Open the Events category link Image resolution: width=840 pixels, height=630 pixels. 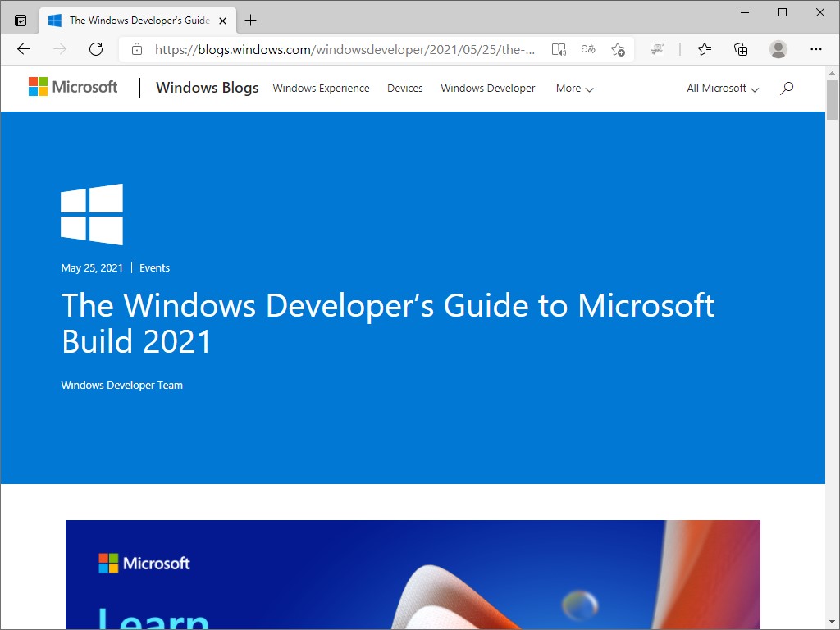(x=154, y=267)
